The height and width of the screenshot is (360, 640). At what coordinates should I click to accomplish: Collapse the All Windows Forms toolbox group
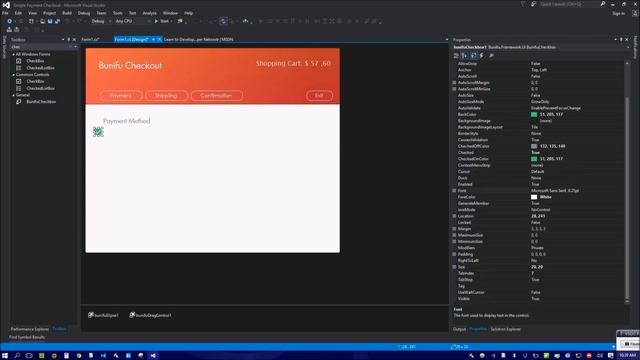coord(13,54)
